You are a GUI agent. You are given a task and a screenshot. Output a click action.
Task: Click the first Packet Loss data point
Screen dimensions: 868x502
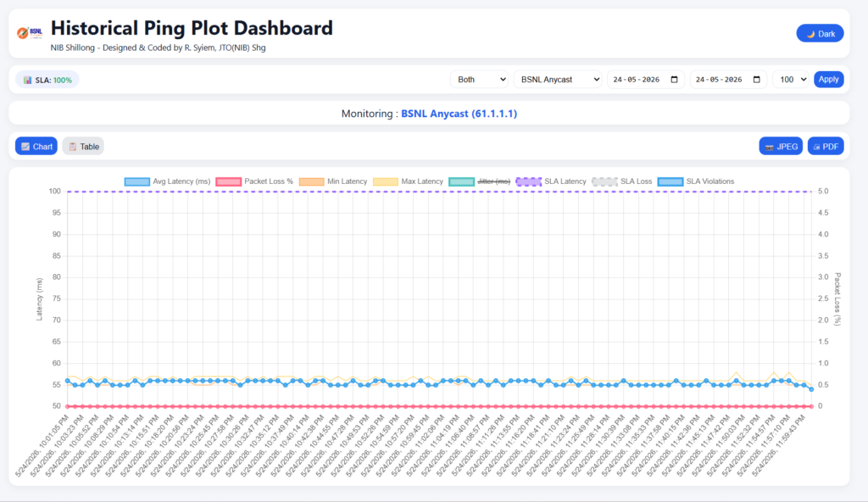(68, 406)
